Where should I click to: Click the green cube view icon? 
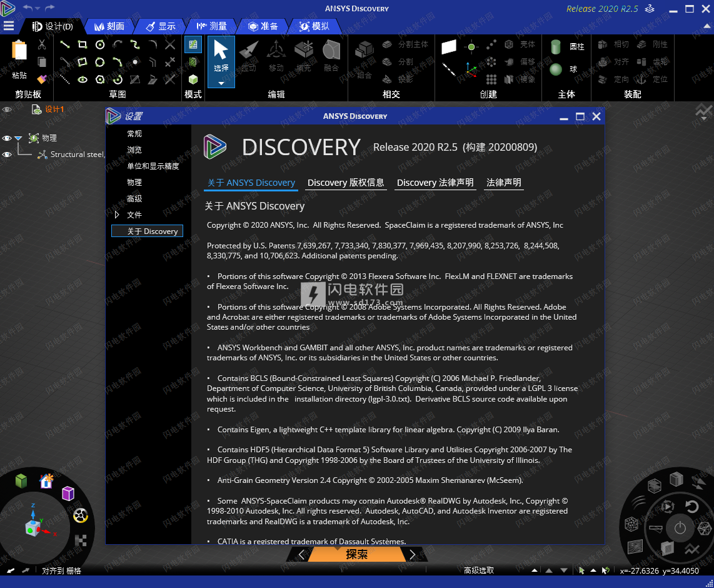tap(21, 480)
